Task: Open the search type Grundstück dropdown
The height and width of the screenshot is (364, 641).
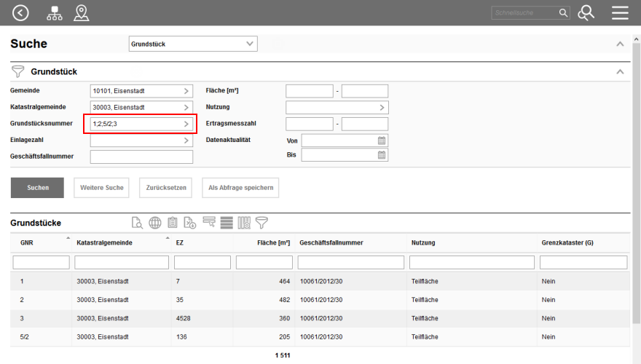Action: [x=193, y=44]
